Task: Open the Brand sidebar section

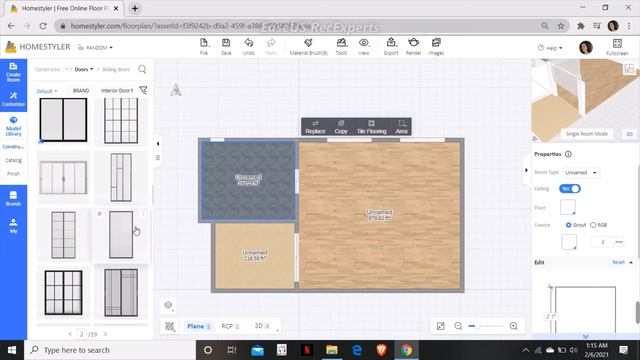Action: click(x=13, y=198)
